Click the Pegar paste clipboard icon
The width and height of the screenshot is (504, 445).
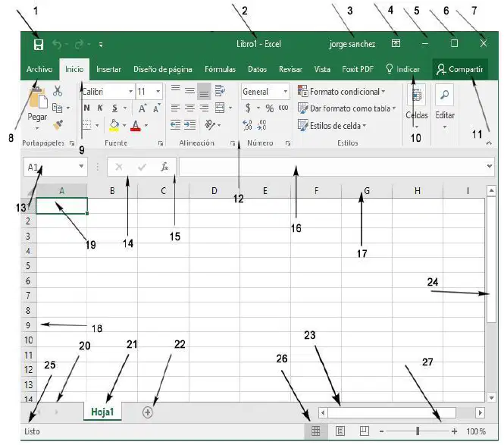[38, 98]
